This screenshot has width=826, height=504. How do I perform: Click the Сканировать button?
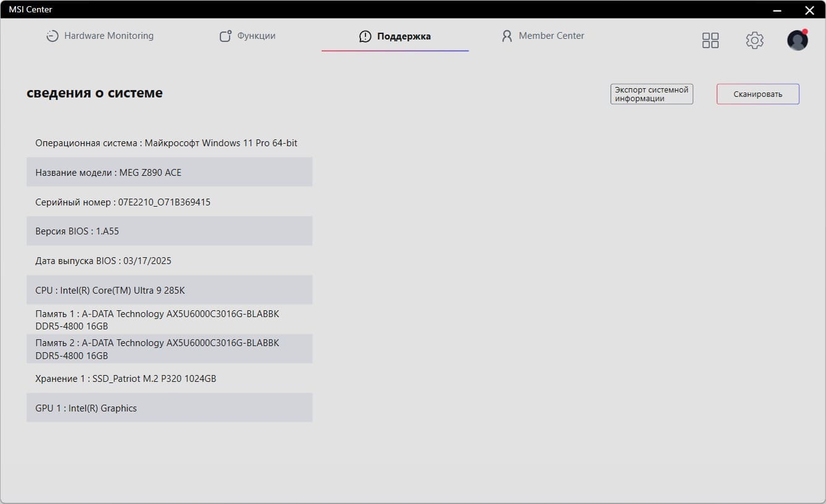(758, 94)
